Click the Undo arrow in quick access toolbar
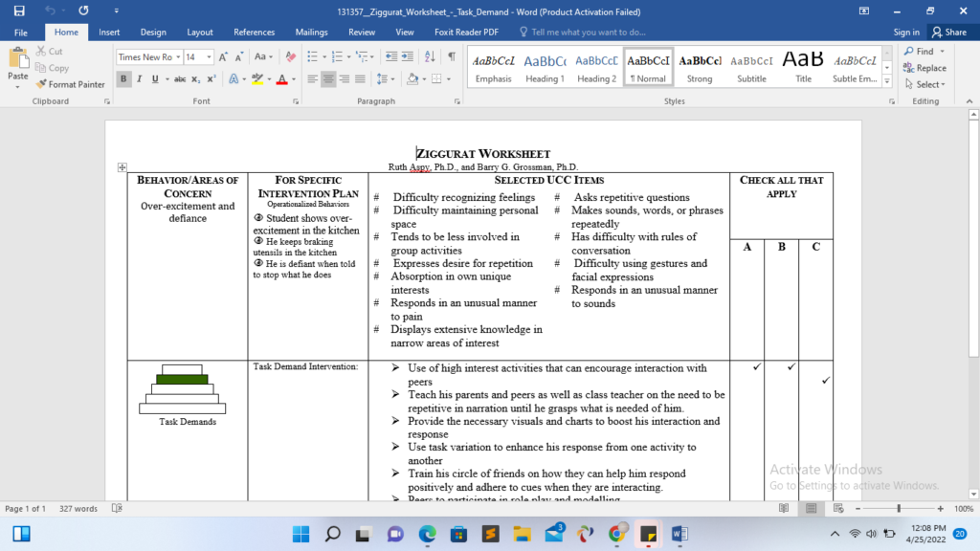The image size is (980, 551). 50,11
